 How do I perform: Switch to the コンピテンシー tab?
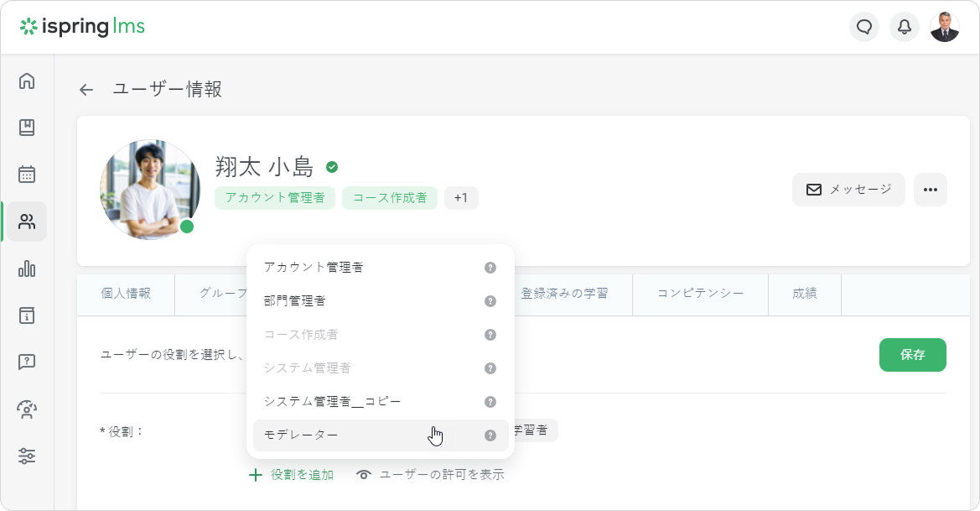tap(700, 294)
